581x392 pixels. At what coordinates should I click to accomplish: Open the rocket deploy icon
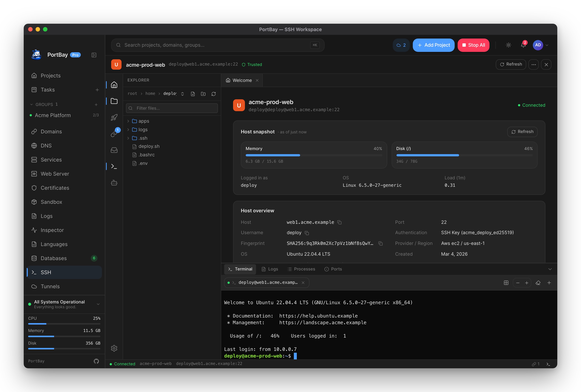click(x=114, y=117)
